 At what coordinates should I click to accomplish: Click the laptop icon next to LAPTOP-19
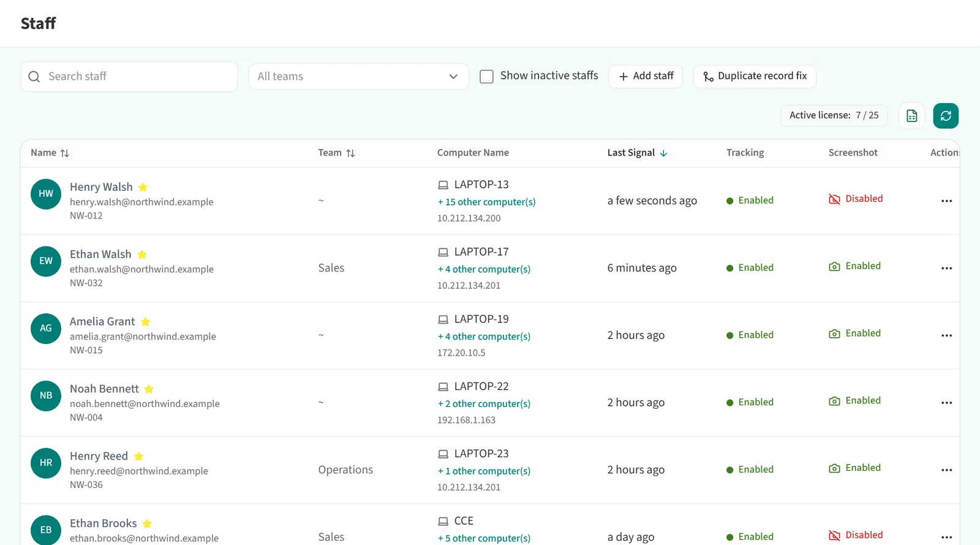click(443, 319)
